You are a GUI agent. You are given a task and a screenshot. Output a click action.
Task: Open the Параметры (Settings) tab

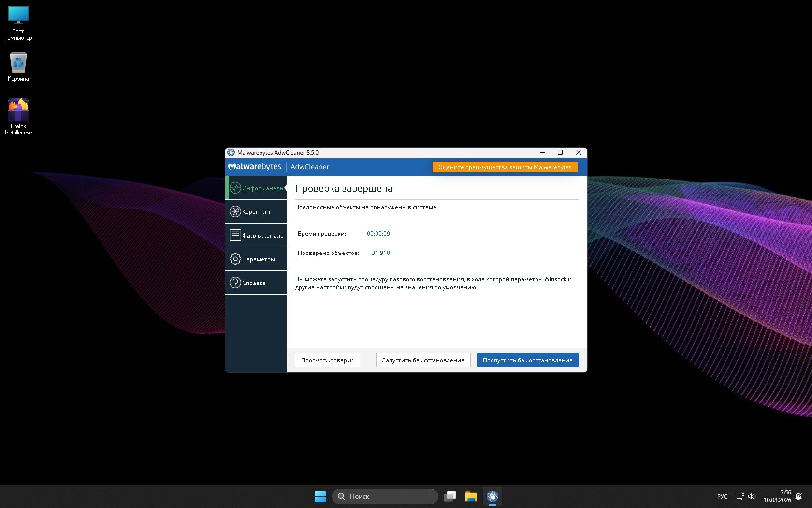click(x=256, y=259)
